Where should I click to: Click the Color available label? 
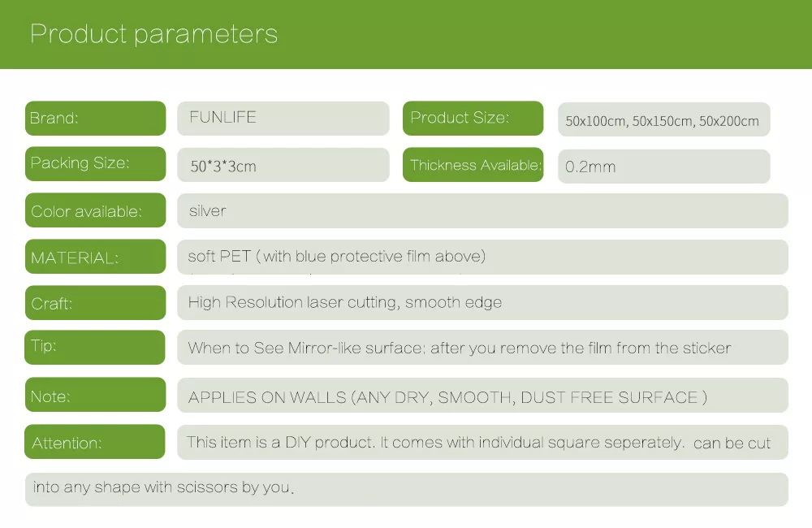click(95, 211)
